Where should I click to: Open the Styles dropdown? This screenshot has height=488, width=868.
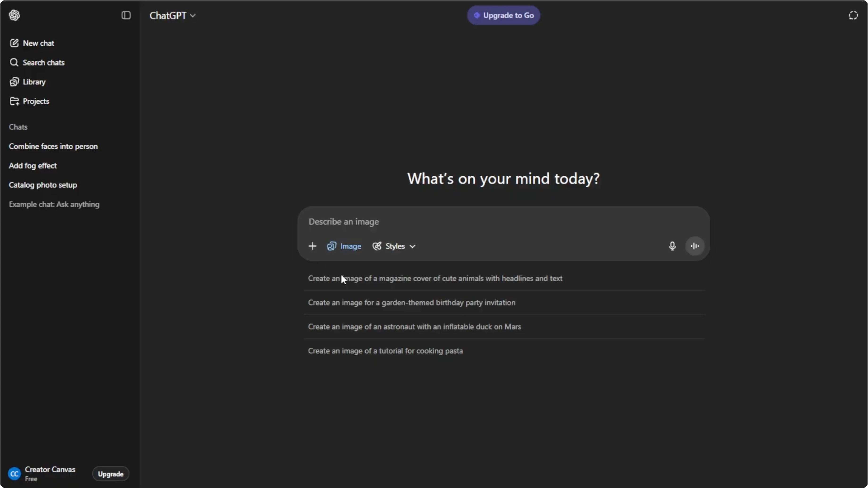(x=394, y=246)
